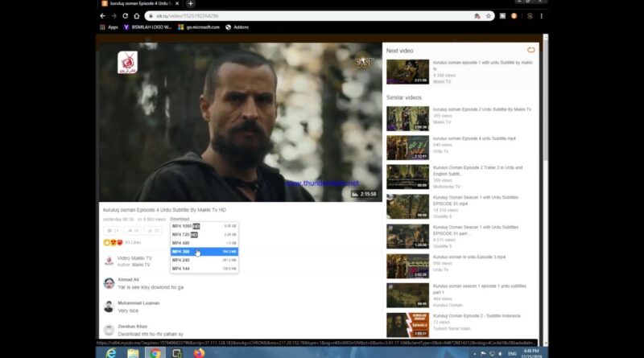Click the video title kuruluş osman Episode 4
Image resolution: width=644 pixels, height=358 pixels.
pyautogui.click(x=164, y=210)
